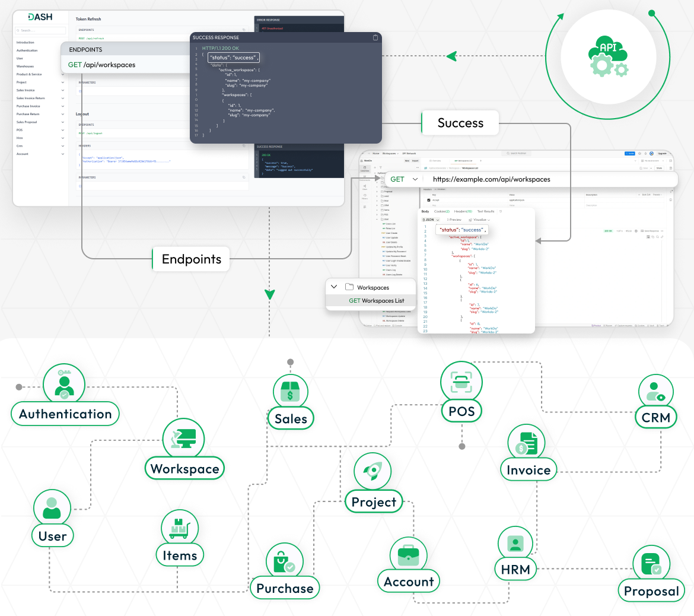Copy the Success Response code block
The image size is (694, 616).
pyautogui.click(x=375, y=37)
